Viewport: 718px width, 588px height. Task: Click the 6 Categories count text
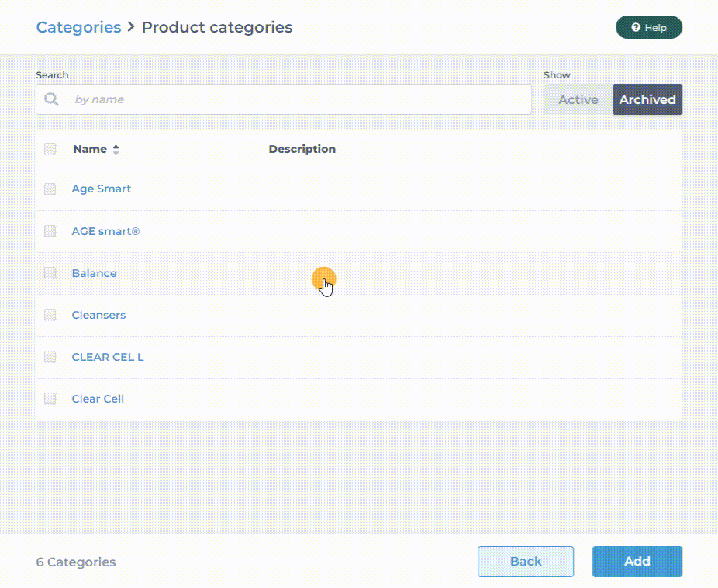click(76, 562)
